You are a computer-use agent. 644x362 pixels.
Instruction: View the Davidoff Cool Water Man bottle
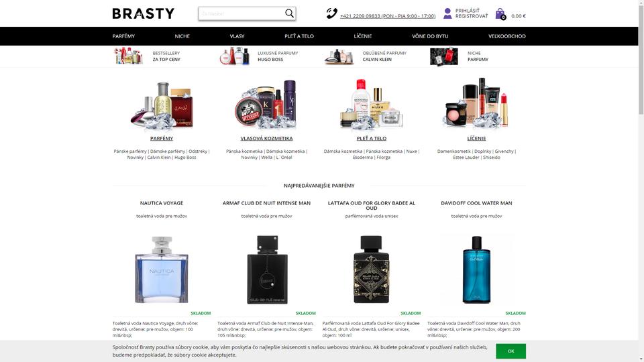(476, 269)
